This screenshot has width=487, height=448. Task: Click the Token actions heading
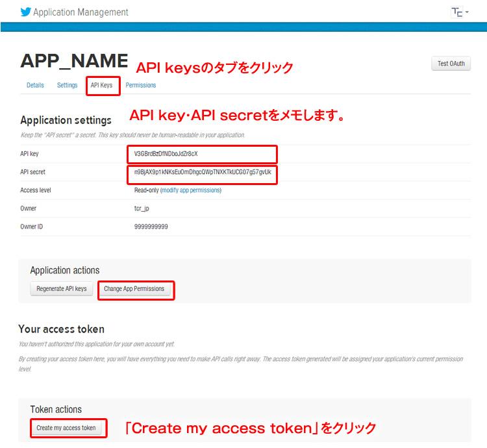click(x=56, y=410)
